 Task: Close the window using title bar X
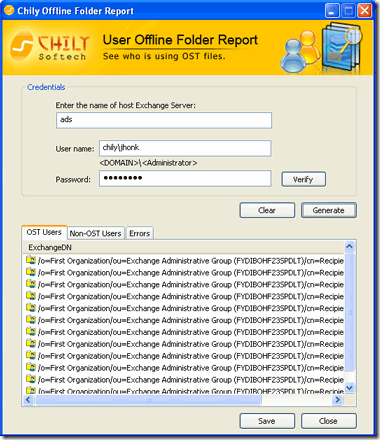[365, 11]
